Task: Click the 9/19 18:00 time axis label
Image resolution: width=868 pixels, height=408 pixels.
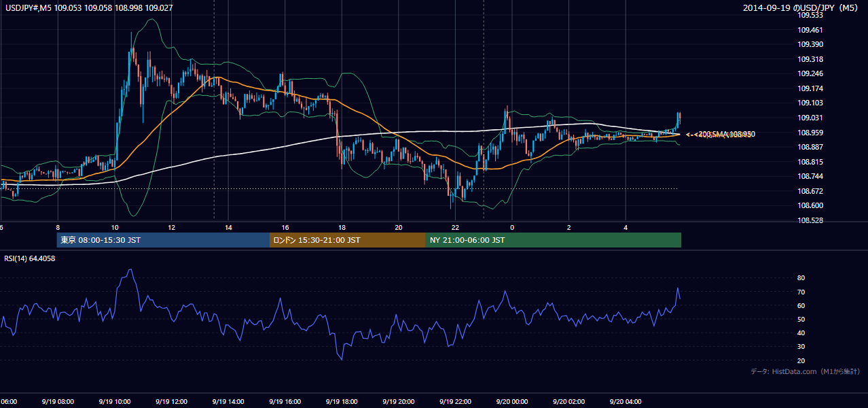Action: pyautogui.click(x=342, y=402)
